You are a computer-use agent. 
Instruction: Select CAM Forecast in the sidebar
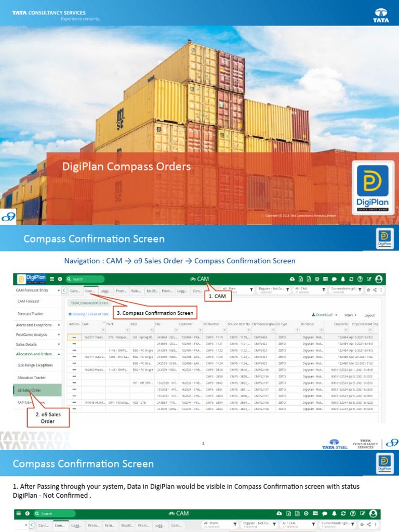coord(29,301)
